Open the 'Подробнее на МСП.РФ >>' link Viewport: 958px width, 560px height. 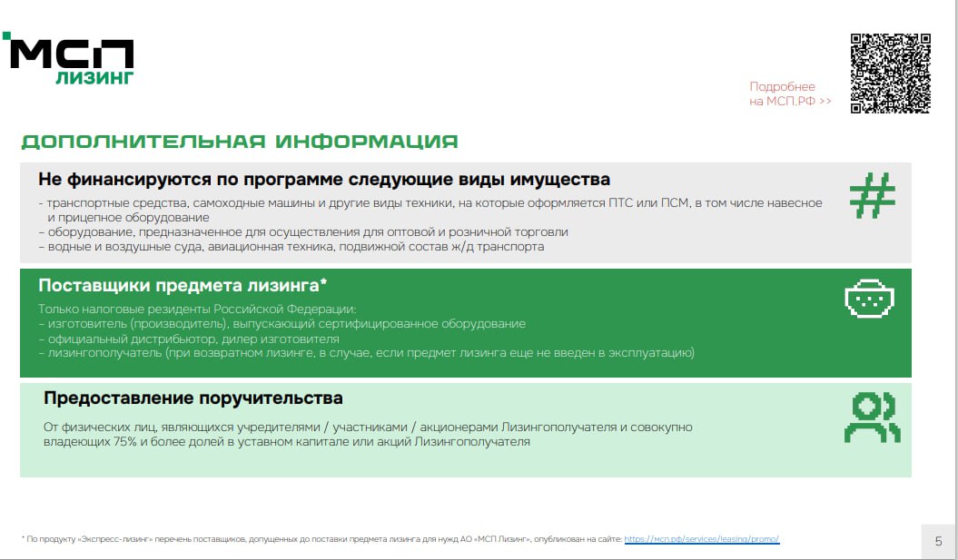[789, 93]
